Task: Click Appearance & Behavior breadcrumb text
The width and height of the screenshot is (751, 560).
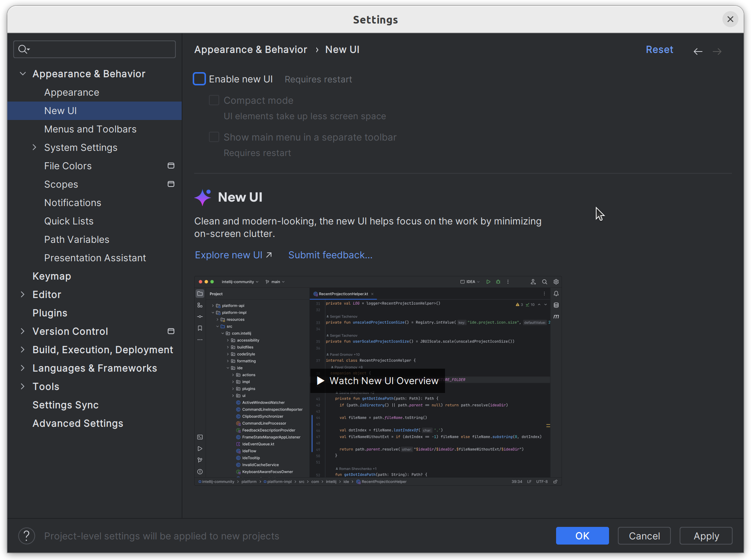Action: (x=250, y=50)
